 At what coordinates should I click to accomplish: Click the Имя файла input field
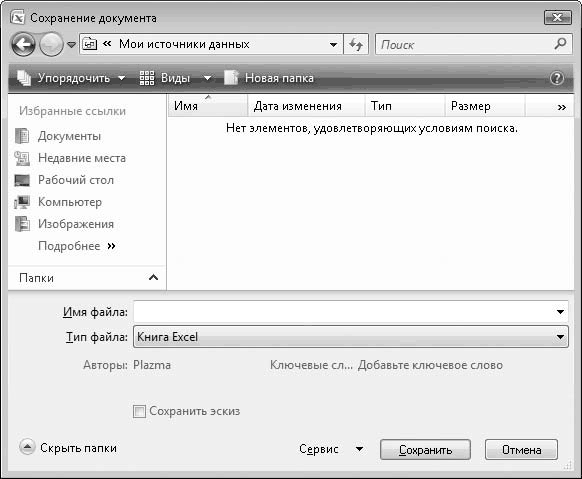pos(351,312)
